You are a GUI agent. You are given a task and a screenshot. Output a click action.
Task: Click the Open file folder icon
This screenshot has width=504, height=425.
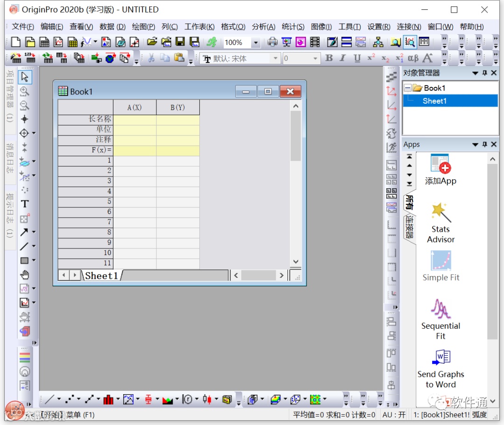[152, 42]
